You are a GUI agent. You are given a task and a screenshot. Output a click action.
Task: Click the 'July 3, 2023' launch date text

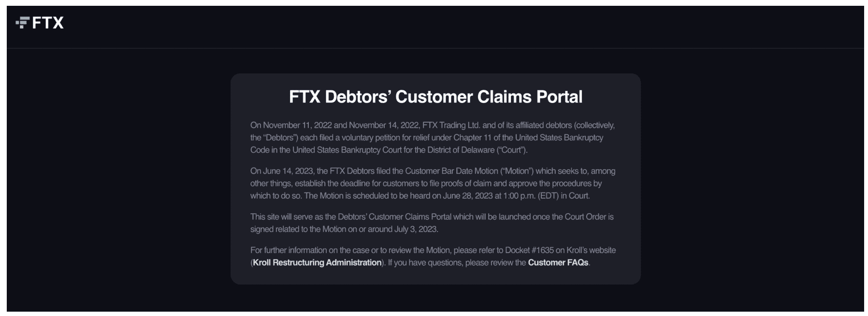point(416,229)
